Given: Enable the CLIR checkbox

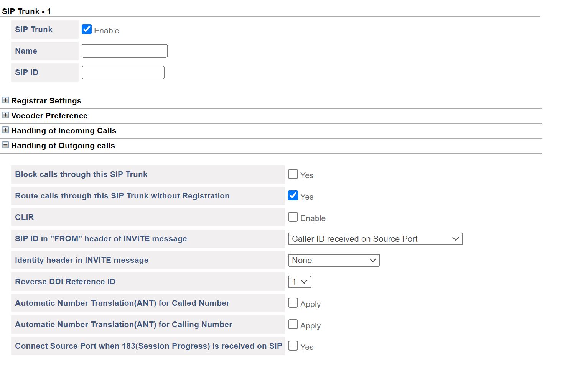Looking at the screenshot, I should click(293, 217).
